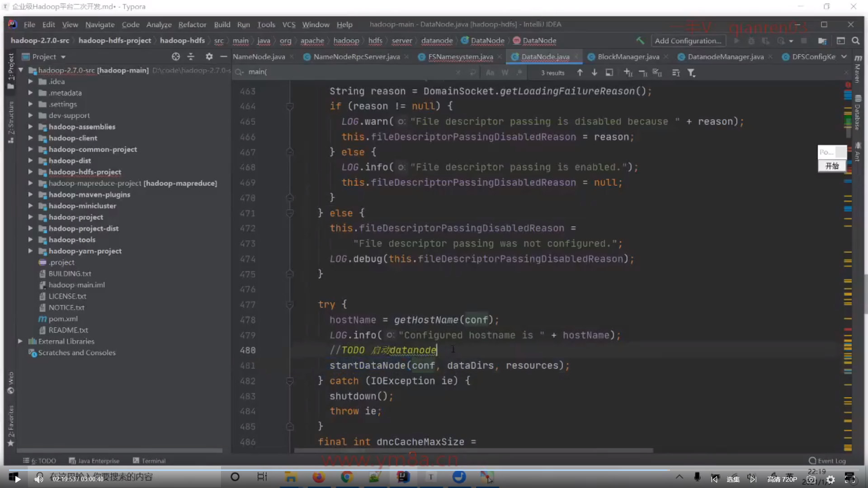Open Project panel settings gear

[x=209, y=56]
